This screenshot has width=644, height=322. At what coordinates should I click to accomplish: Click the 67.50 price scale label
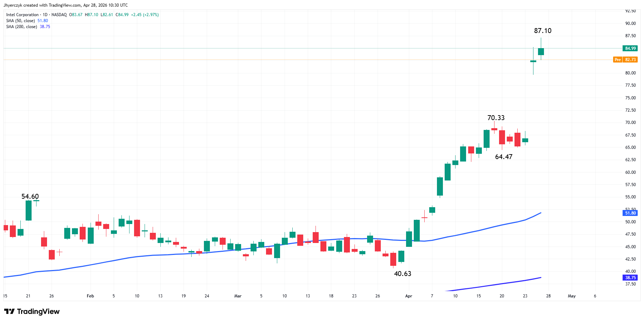coord(630,135)
